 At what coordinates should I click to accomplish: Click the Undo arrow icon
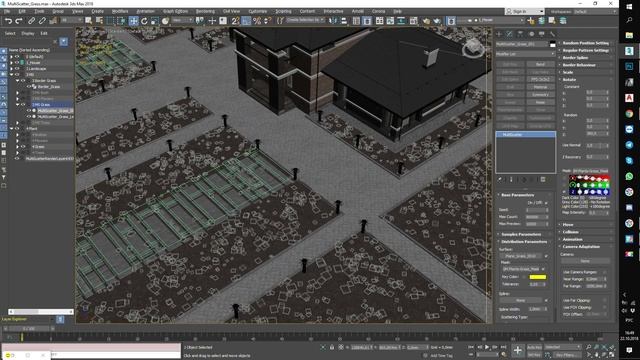(8, 20)
